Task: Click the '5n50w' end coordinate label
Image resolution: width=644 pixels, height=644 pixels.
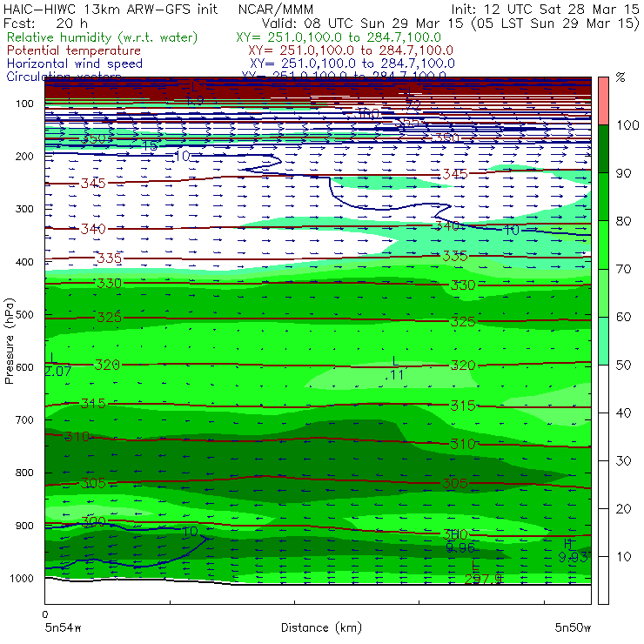Action: [573, 628]
